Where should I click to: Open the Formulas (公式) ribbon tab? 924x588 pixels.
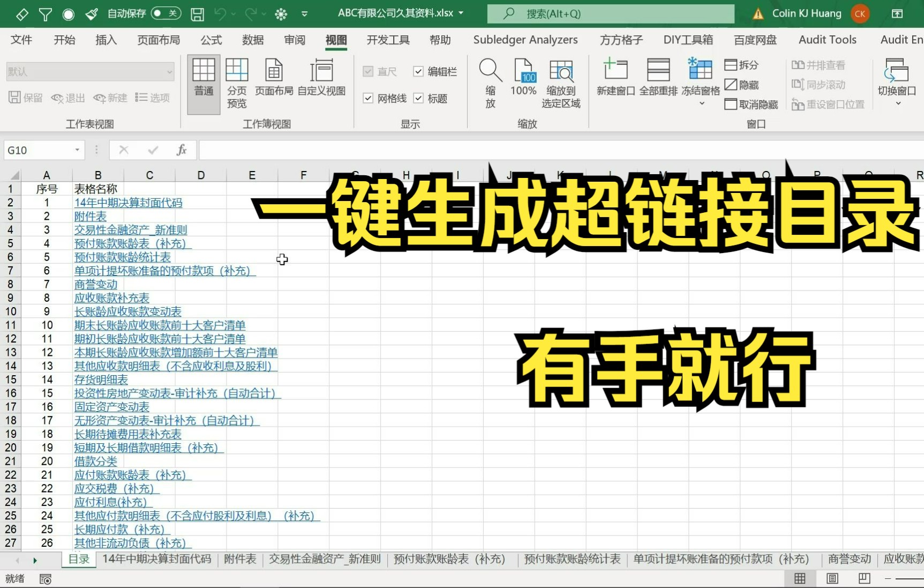211,40
